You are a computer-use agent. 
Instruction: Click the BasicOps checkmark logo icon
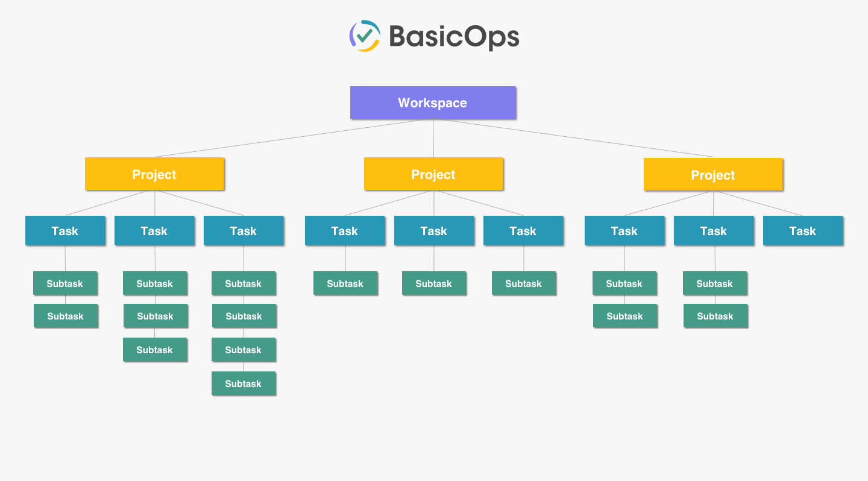(365, 36)
